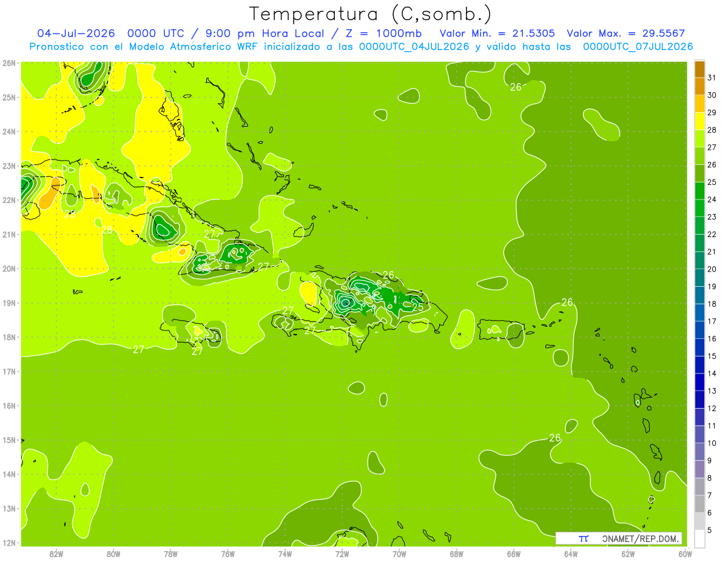
Task: Click "Valor Min. = 21.5305" text
Action: click(x=498, y=33)
